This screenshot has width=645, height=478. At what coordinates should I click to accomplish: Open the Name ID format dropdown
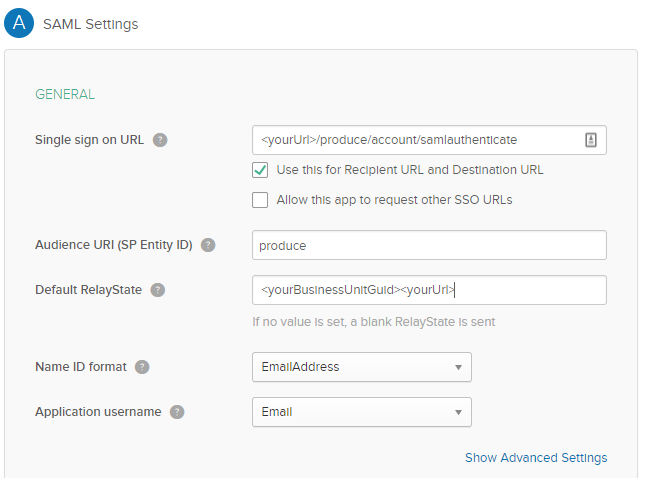tap(361, 367)
